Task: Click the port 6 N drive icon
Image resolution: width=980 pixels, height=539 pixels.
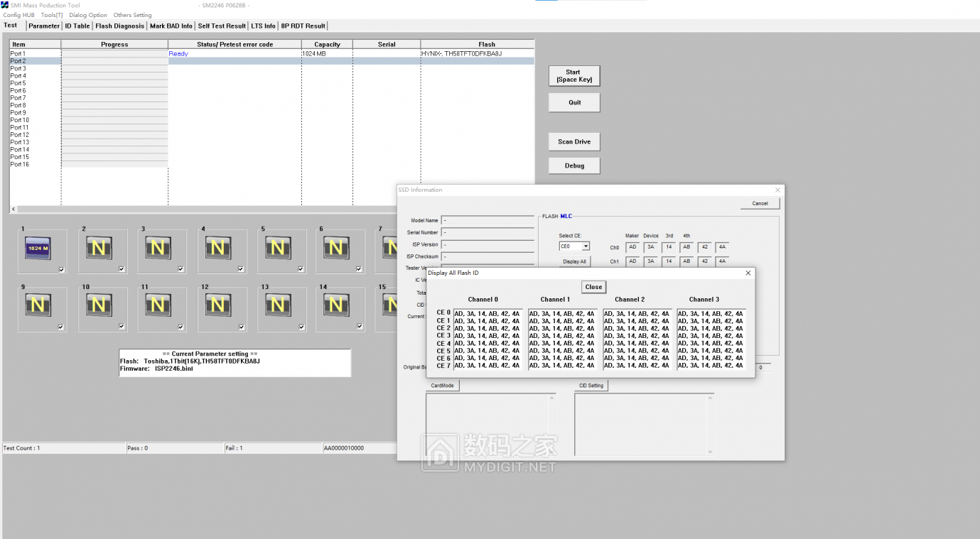Action: pyautogui.click(x=336, y=248)
